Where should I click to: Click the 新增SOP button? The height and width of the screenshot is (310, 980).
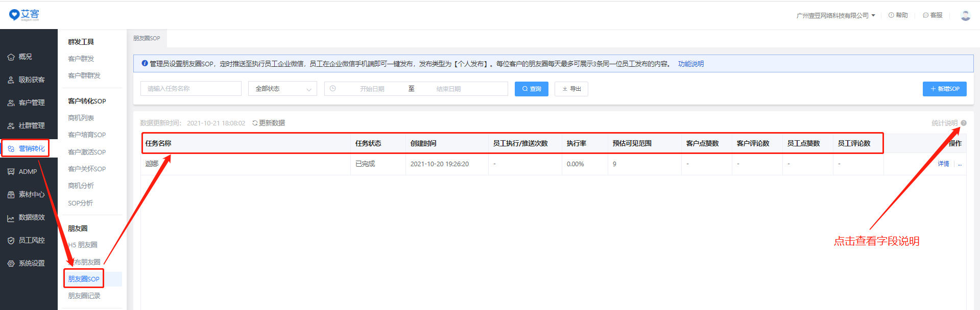944,89
